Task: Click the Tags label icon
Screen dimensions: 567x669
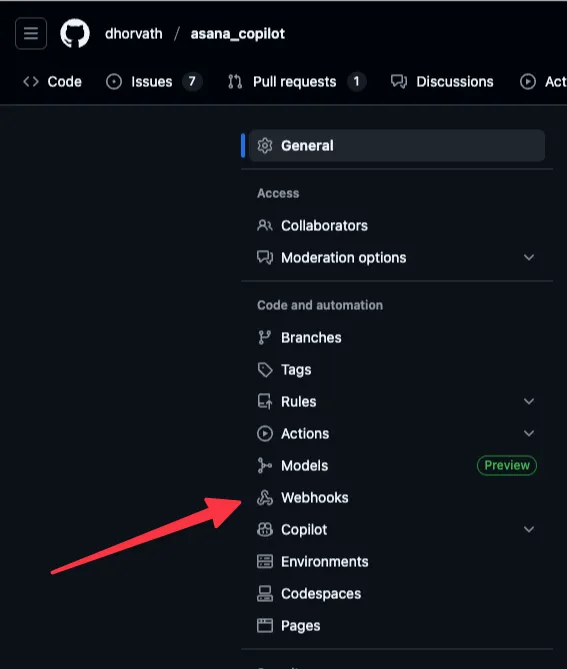Action: point(265,369)
